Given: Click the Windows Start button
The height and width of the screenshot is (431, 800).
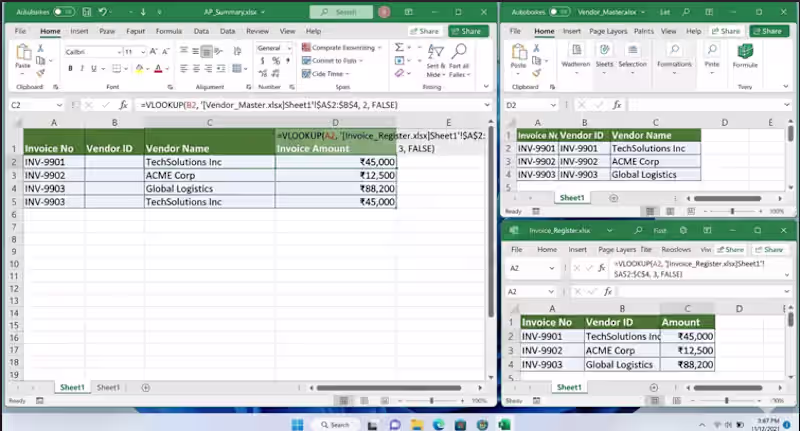Looking at the screenshot, I should point(297,424).
